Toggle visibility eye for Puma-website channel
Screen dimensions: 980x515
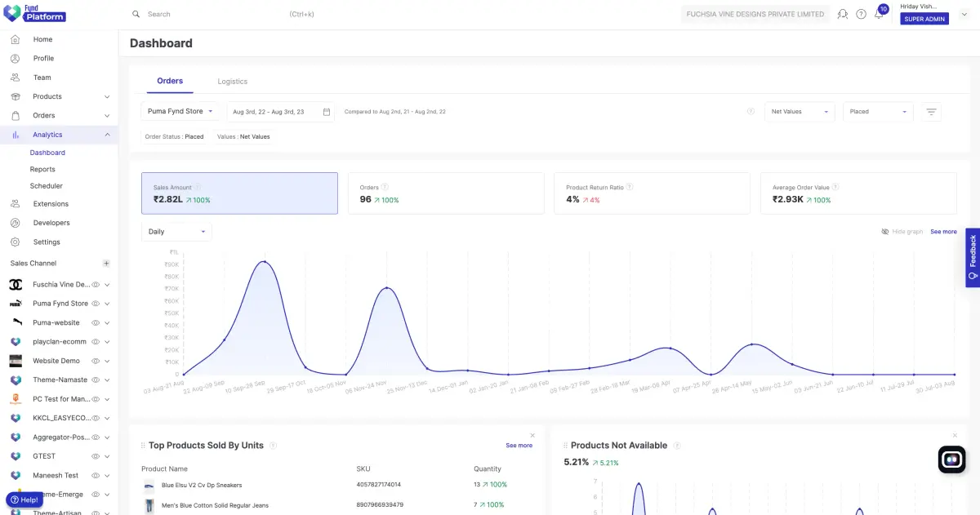pos(96,323)
